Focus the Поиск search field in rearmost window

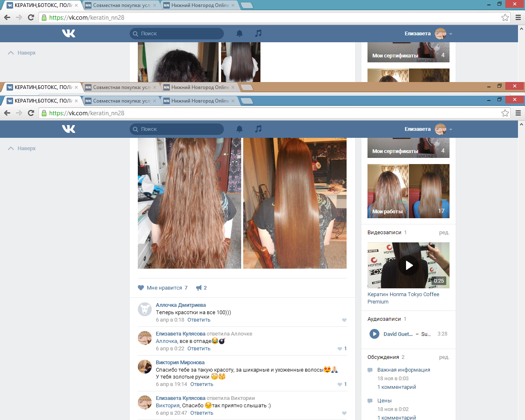[177, 34]
